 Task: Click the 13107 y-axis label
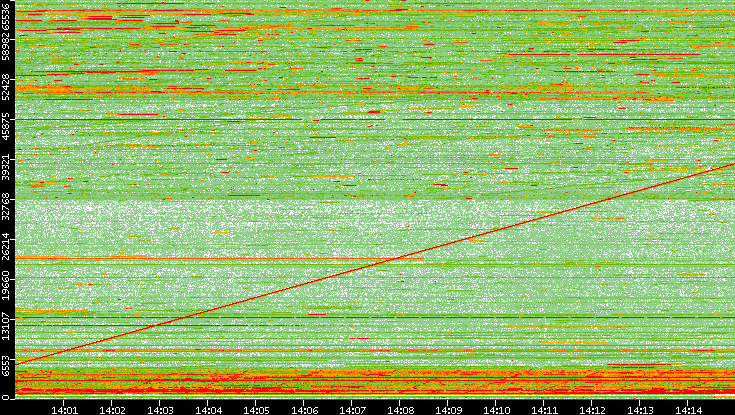click(x=6, y=325)
